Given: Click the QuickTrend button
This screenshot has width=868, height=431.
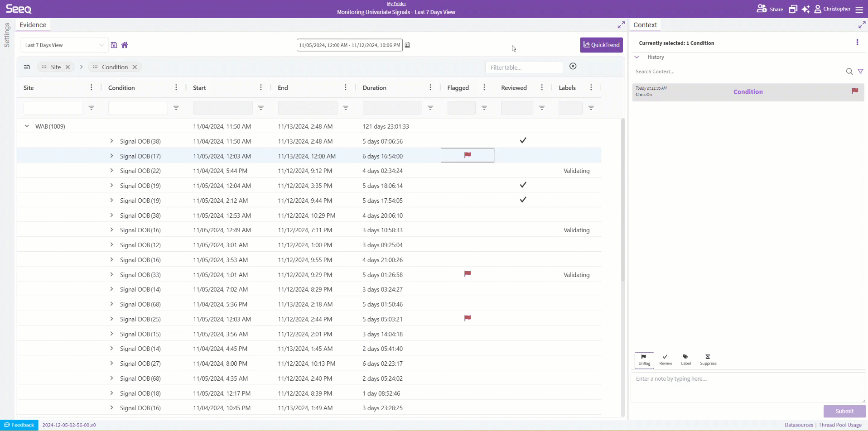Looking at the screenshot, I should 601,45.
